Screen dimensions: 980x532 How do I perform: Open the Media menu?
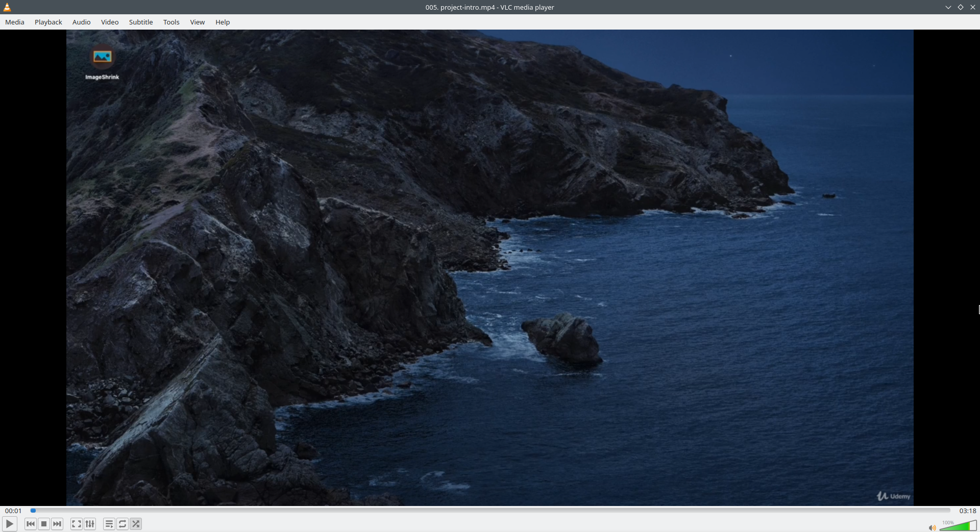pyautogui.click(x=15, y=22)
